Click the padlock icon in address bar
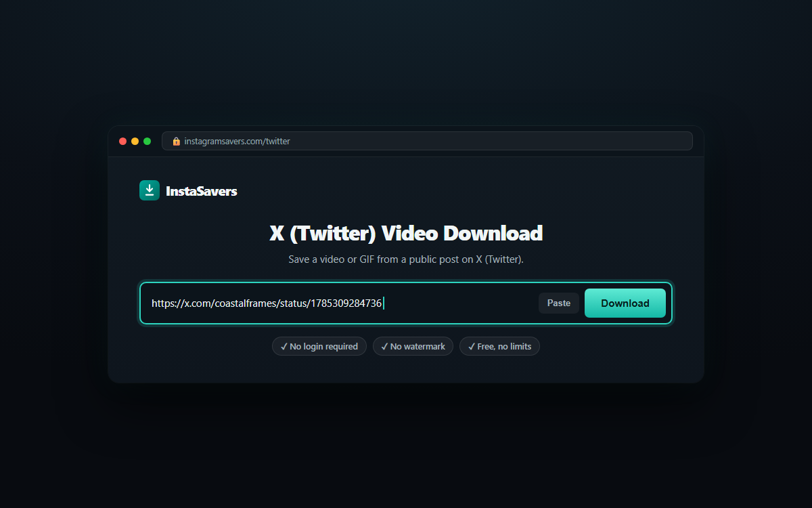 coord(177,141)
